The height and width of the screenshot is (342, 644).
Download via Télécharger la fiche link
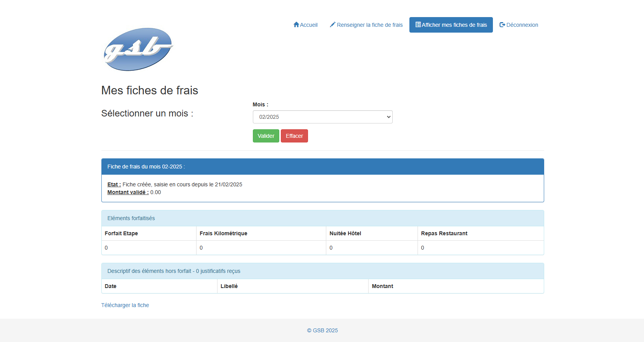point(125,305)
